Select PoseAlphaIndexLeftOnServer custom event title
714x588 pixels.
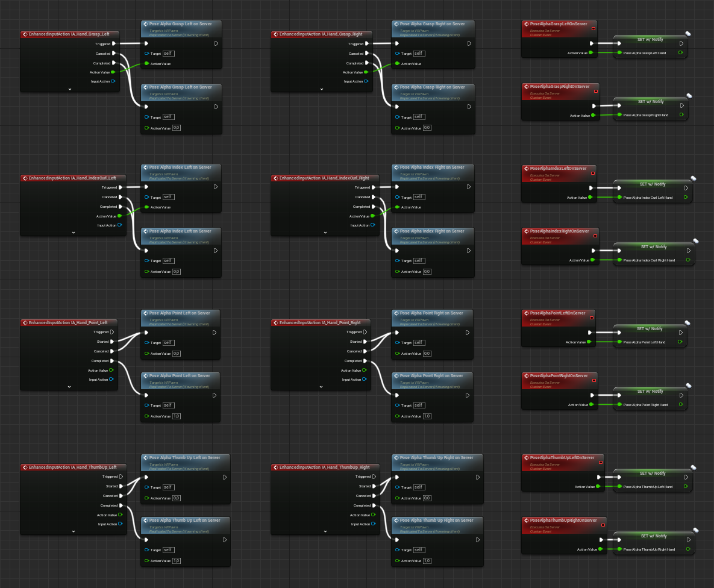point(559,169)
